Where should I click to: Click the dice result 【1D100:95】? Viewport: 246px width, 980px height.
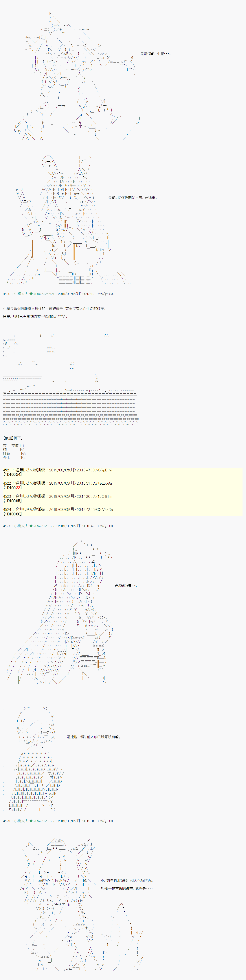pos(13,501)
